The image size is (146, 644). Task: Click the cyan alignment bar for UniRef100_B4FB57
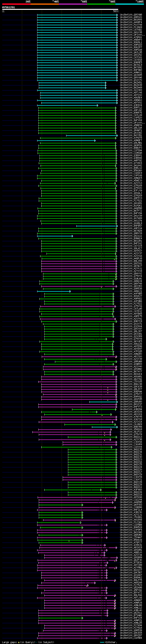(x=97, y=226)
